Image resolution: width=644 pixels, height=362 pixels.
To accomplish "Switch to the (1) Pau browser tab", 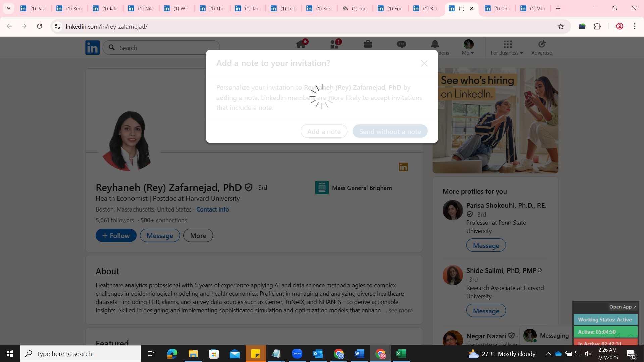I will (34, 8).
